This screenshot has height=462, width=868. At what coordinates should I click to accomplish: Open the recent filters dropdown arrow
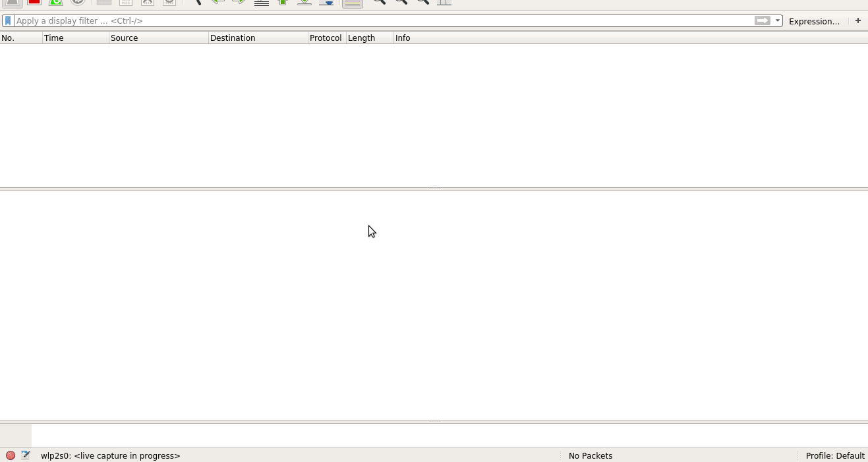(778, 21)
